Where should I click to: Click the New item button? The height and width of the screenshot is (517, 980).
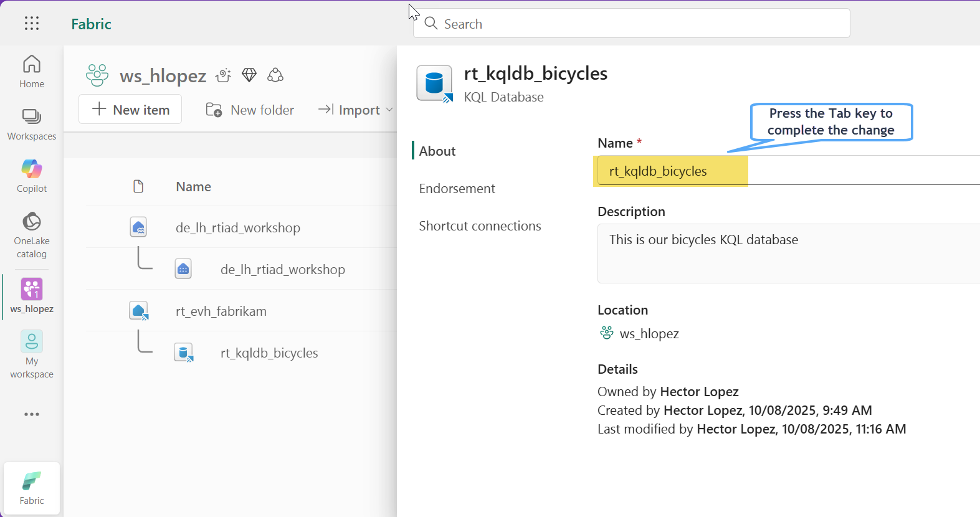pos(130,110)
